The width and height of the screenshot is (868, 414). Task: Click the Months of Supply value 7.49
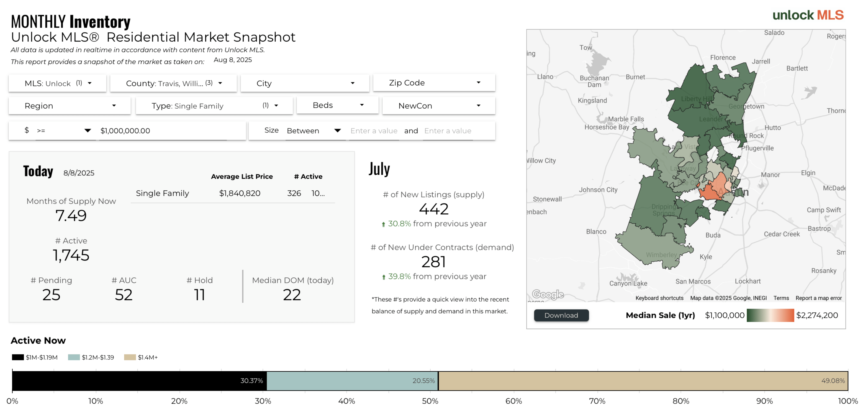[x=71, y=216]
